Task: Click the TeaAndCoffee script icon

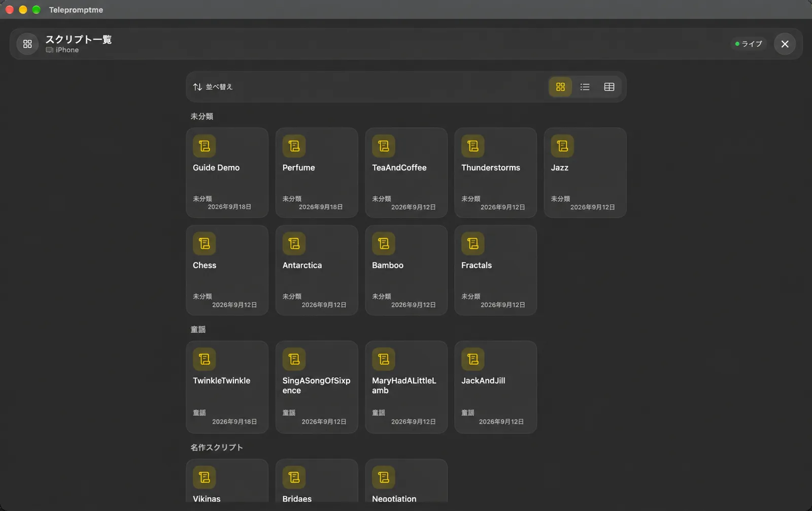Action: click(384, 146)
